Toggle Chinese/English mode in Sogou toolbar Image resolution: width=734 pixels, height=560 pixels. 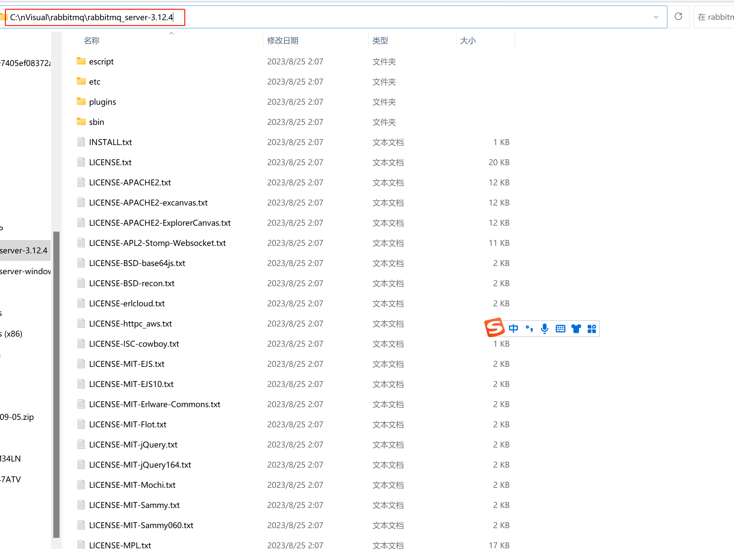point(513,329)
